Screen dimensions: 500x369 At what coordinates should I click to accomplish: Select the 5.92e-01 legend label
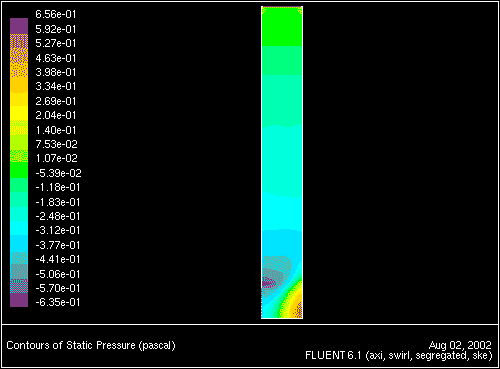coord(56,29)
